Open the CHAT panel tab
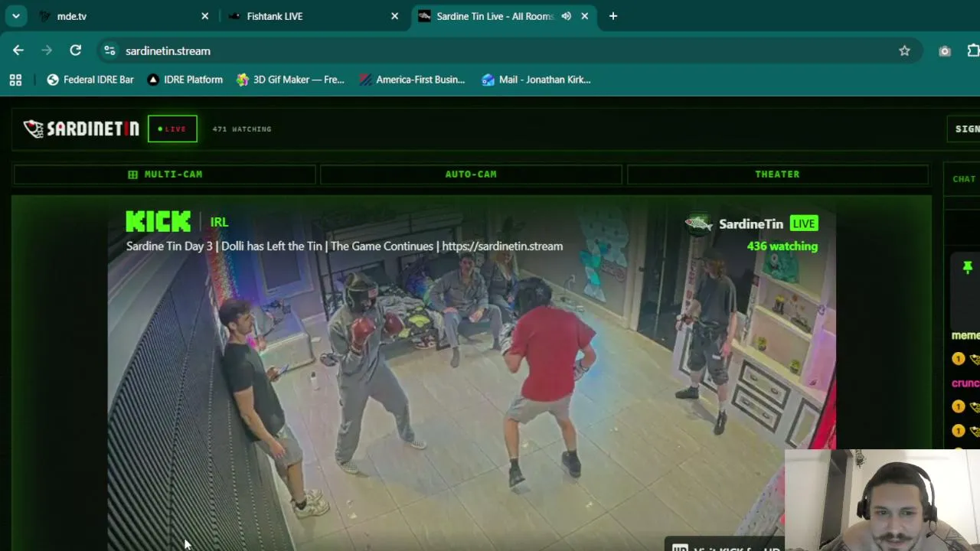980x551 pixels. tap(964, 179)
